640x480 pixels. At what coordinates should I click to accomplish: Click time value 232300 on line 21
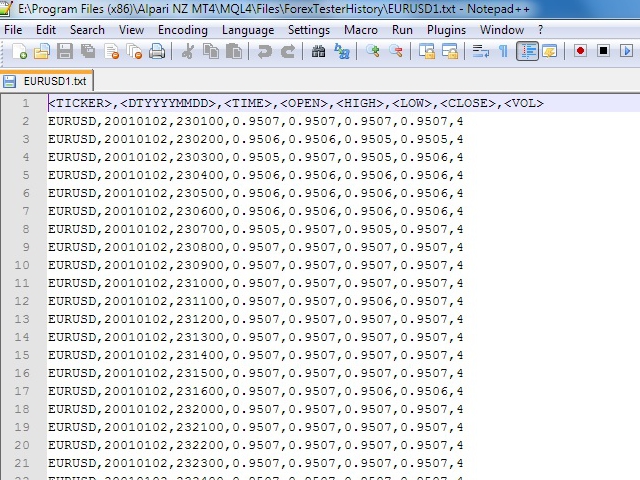click(200, 463)
